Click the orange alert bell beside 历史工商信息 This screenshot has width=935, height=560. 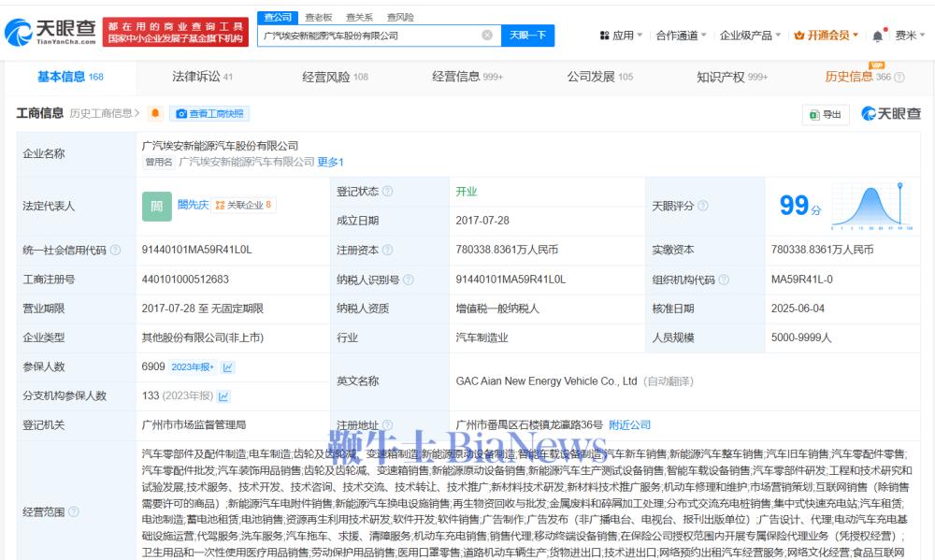155,113
